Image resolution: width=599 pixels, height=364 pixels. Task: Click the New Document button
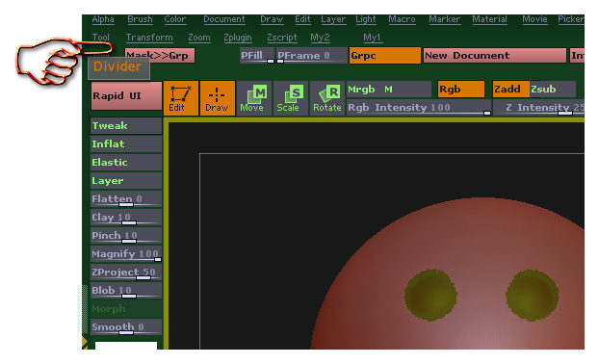(494, 56)
